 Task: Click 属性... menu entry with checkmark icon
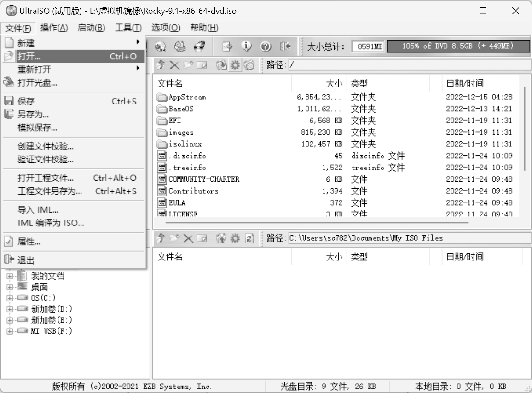point(29,242)
